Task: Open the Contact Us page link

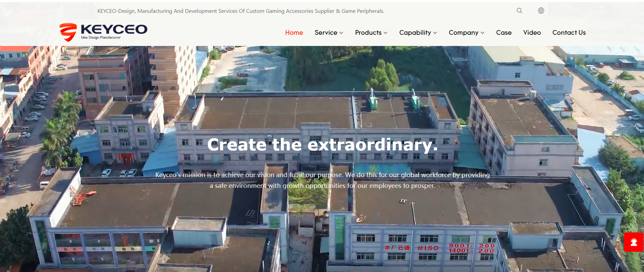Action: coord(569,32)
